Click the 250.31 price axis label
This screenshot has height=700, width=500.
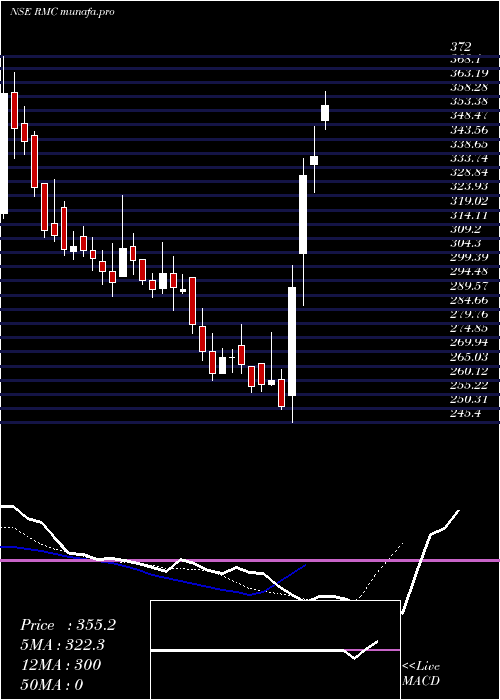click(x=469, y=399)
